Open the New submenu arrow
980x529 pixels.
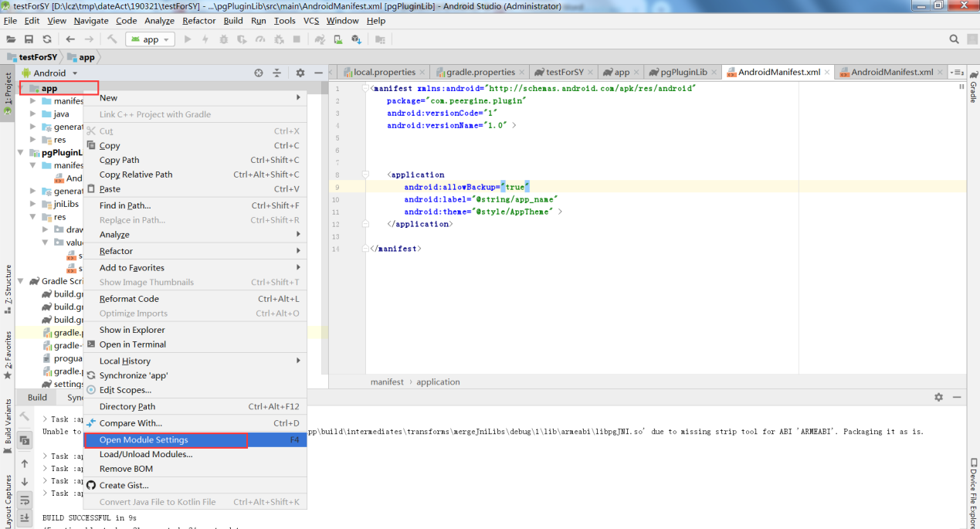tap(299, 97)
